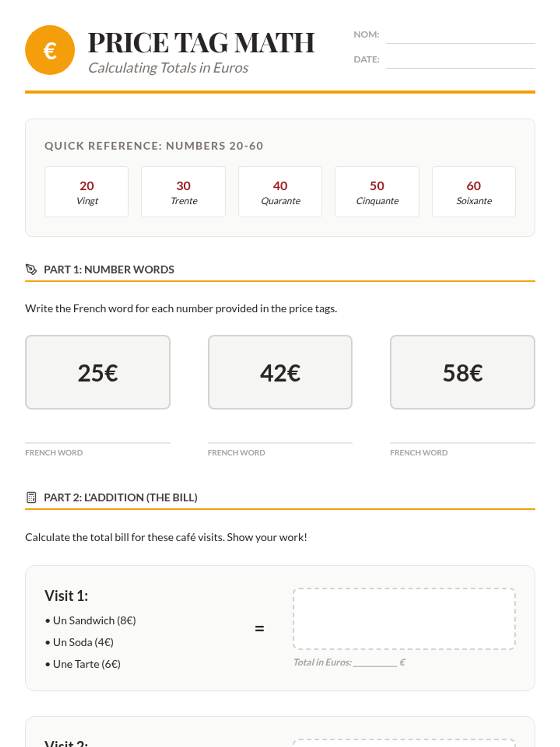The width and height of the screenshot is (560, 747).
Task: Click the French word line under 58€
Action: coord(462,436)
